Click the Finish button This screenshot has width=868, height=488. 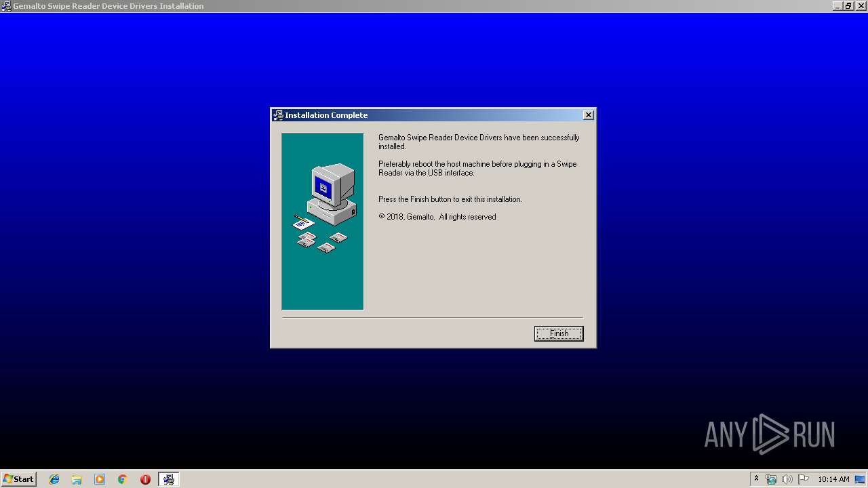pyautogui.click(x=559, y=333)
